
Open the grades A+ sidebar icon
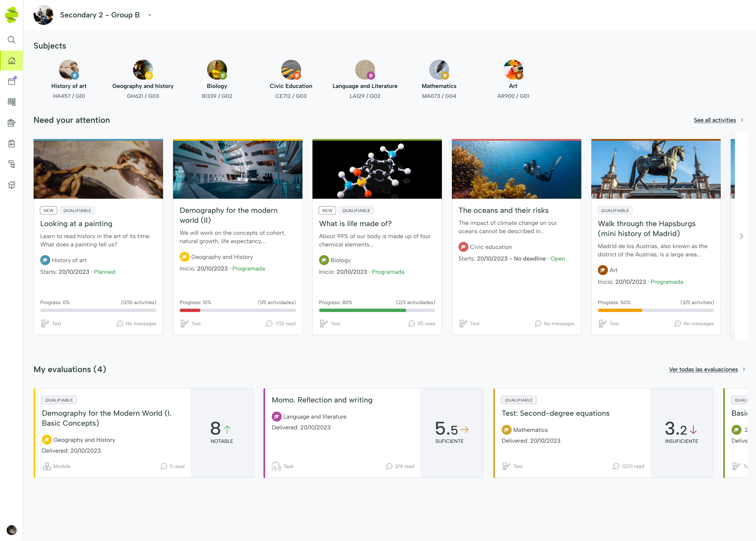[12, 144]
